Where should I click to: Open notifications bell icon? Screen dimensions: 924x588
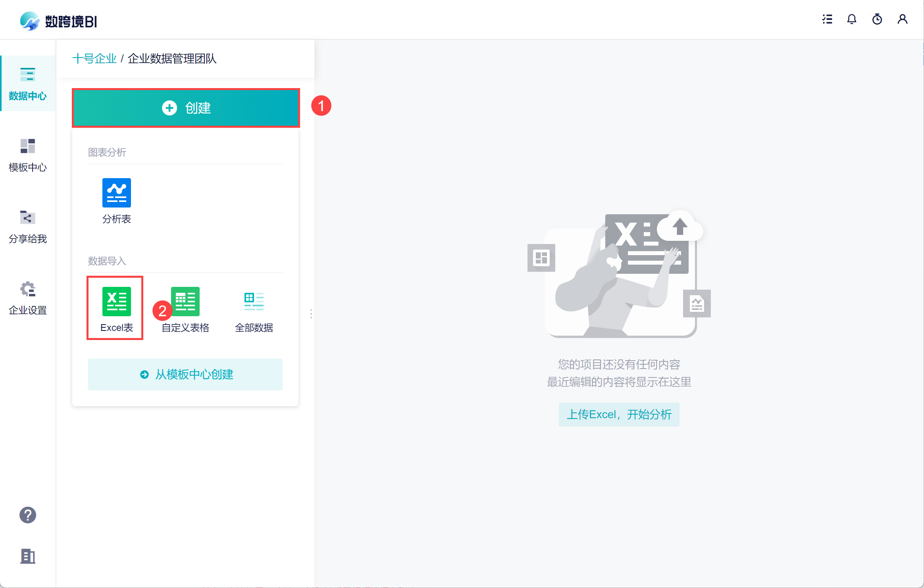click(852, 19)
